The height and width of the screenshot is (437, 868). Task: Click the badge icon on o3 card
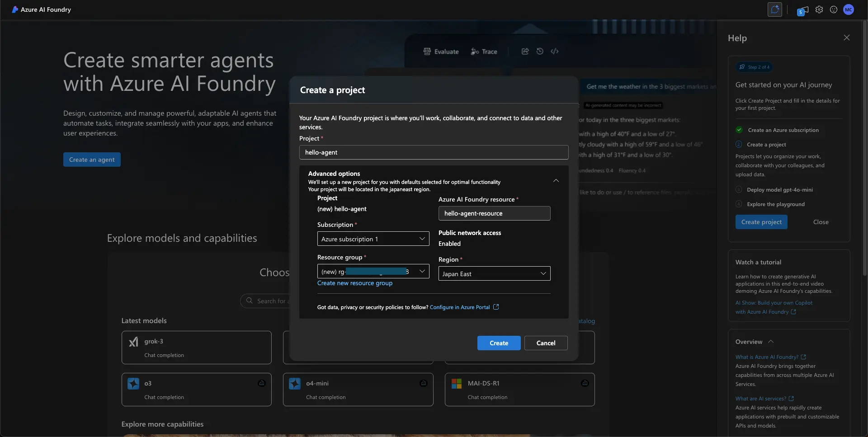click(262, 383)
